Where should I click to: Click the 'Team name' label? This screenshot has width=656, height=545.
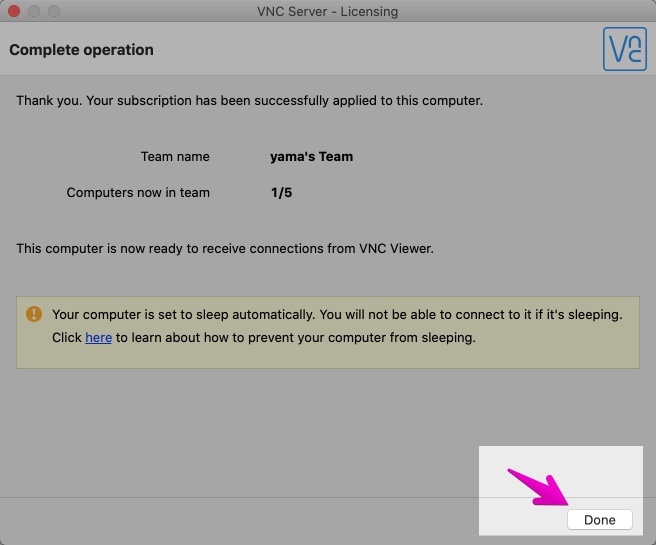[x=175, y=156]
